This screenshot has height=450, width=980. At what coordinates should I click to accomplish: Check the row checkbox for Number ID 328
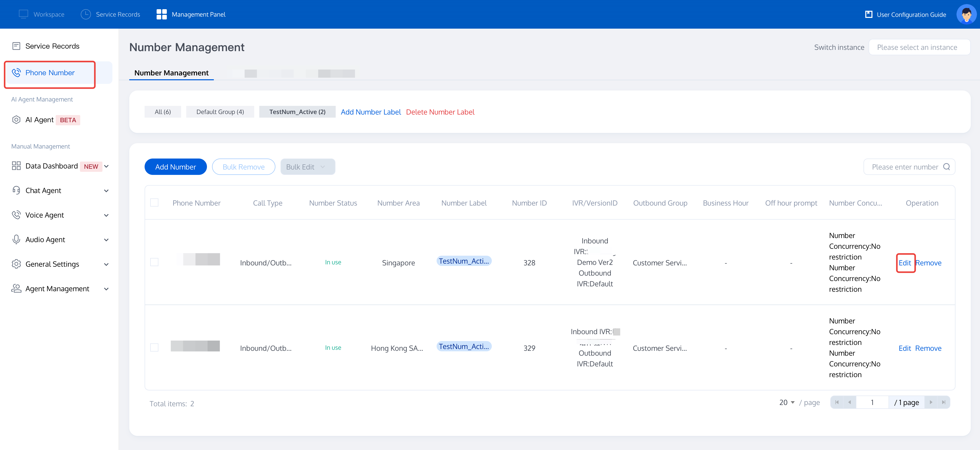(x=154, y=262)
